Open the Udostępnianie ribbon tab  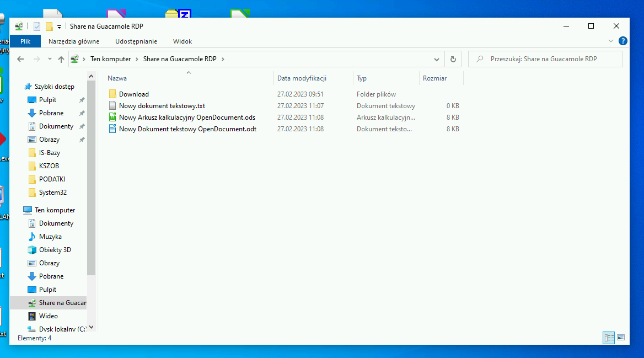136,41
